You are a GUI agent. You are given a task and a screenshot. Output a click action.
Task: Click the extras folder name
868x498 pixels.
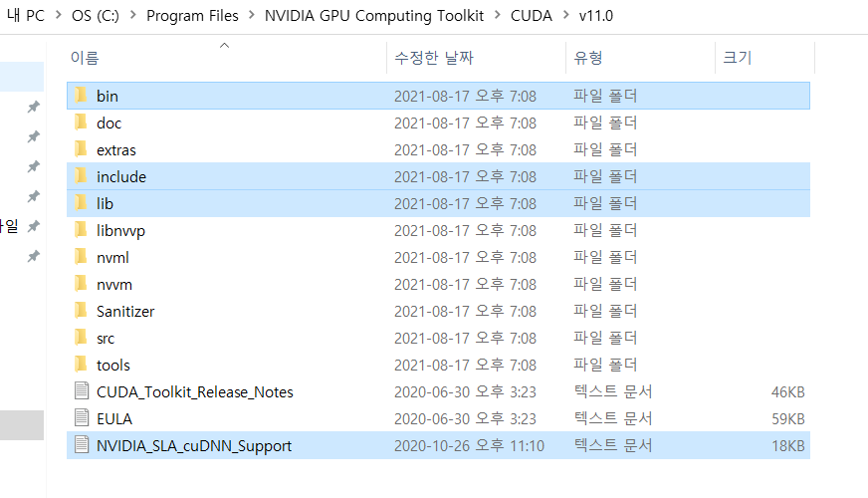116,150
